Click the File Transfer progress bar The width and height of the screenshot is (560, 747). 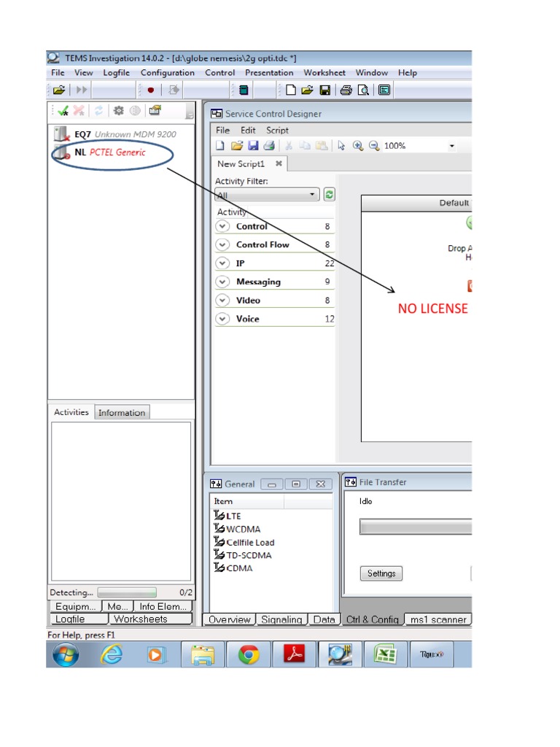click(x=416, y=527)
